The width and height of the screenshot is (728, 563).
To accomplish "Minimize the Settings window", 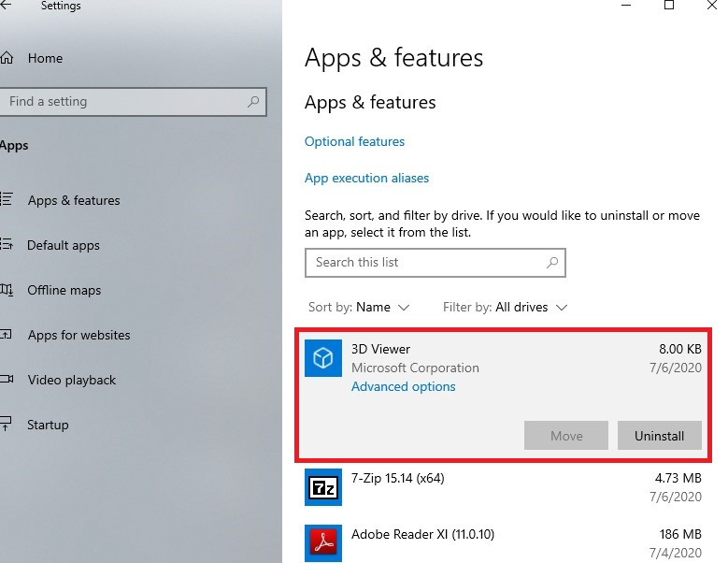I will pos(626,5).
